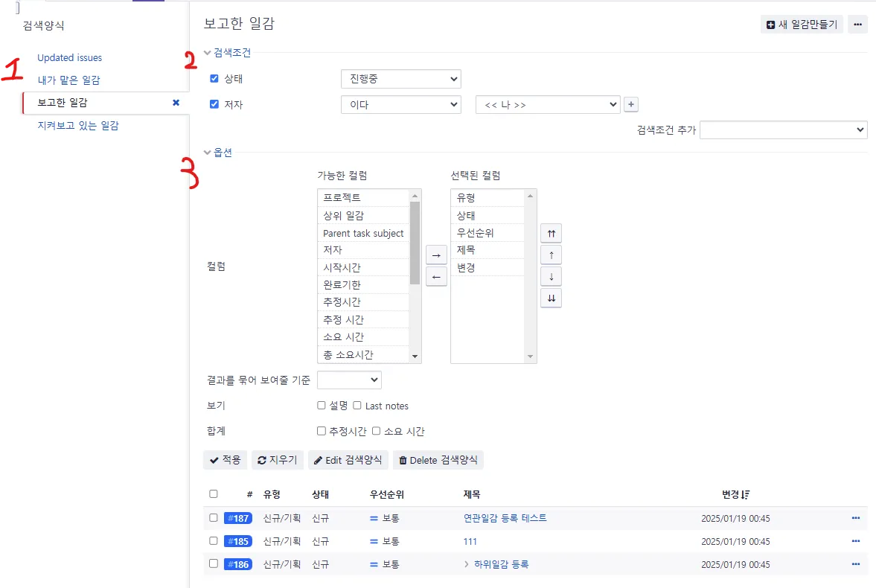
Task: Click the move column right arrow button
Action: point(436,255)
